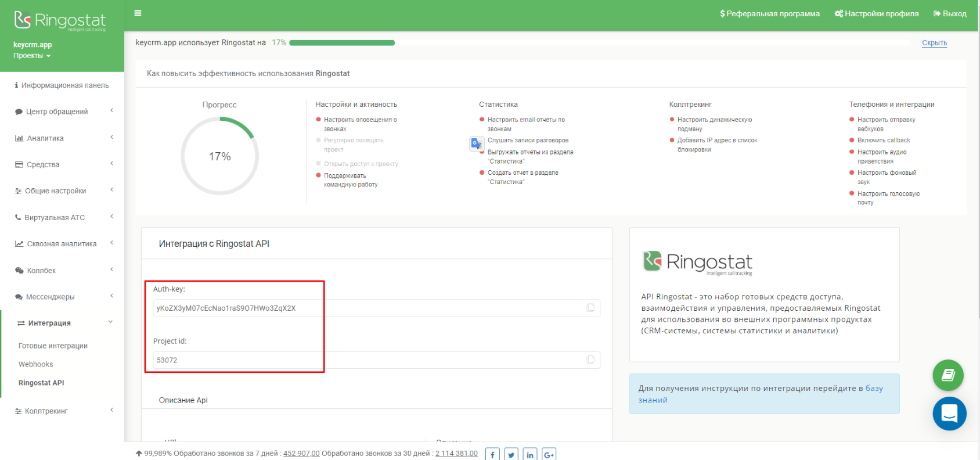Click the Twitter share icon in footer
This screenshot has height=460, width=980.
click(511, 455)
